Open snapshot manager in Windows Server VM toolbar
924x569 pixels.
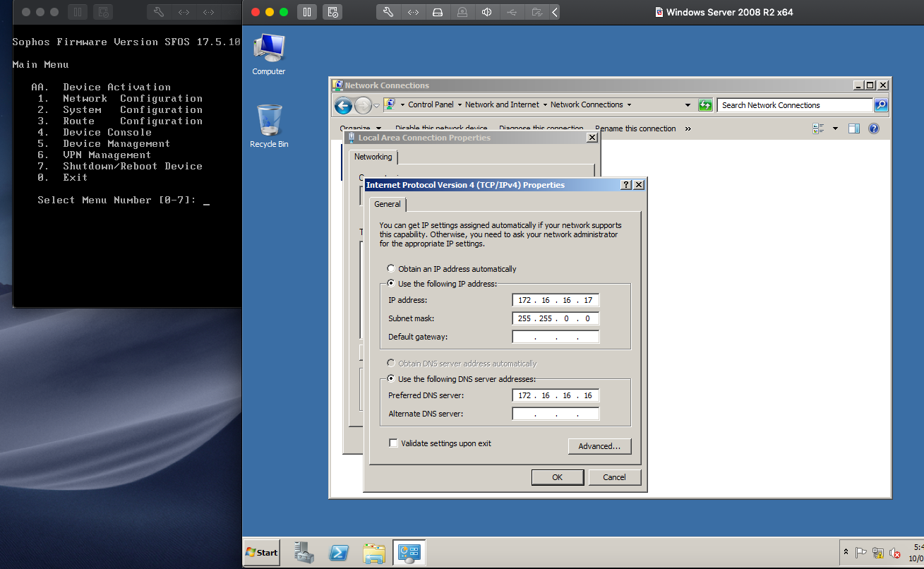coord(333,12)
